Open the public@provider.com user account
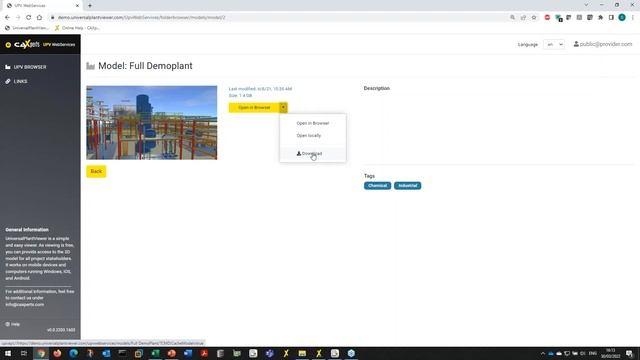 pos(603,44)
